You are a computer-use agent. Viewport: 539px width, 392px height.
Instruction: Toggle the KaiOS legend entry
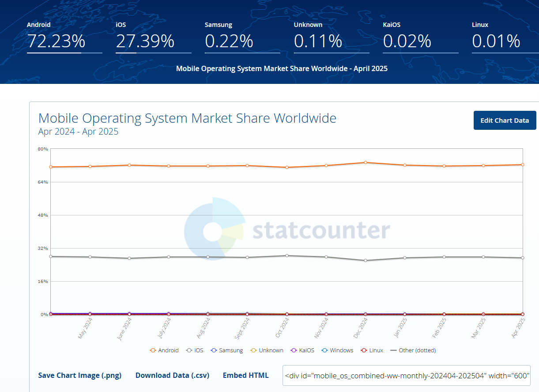[302, 350]
